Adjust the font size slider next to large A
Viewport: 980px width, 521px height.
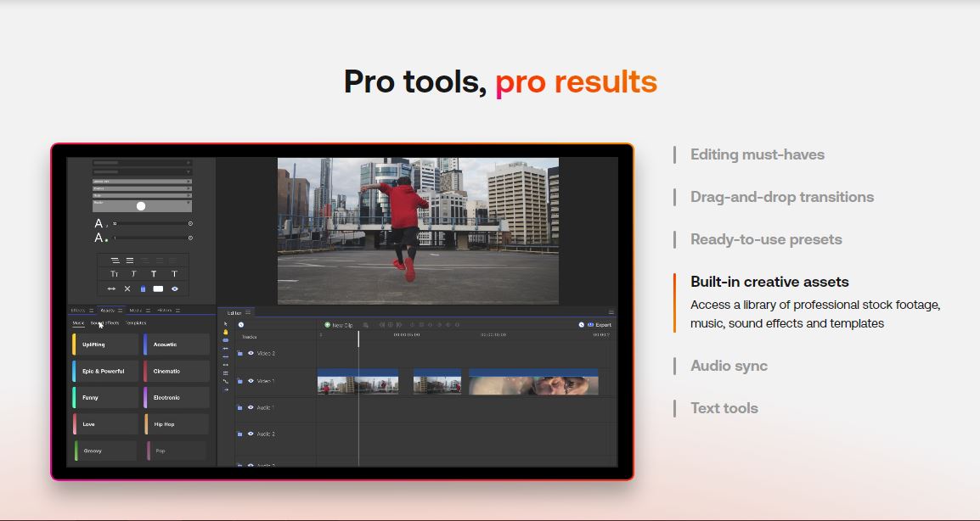click(153, 223)
